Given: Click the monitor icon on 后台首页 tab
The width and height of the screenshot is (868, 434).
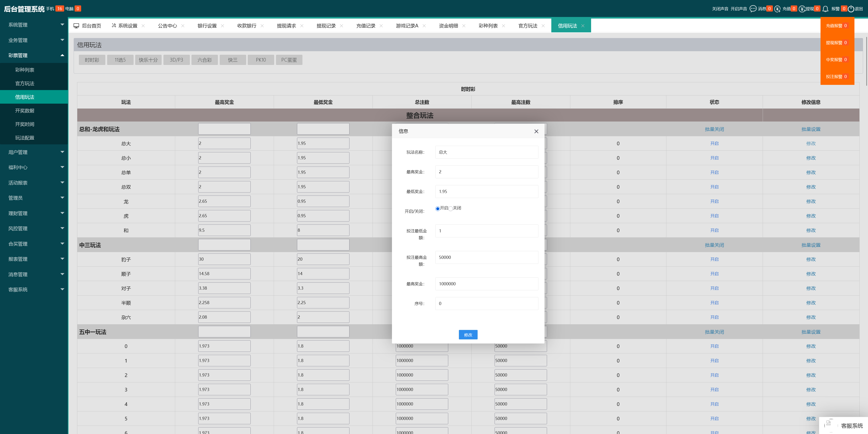Looking at the screenshot, I should point(76,26).
